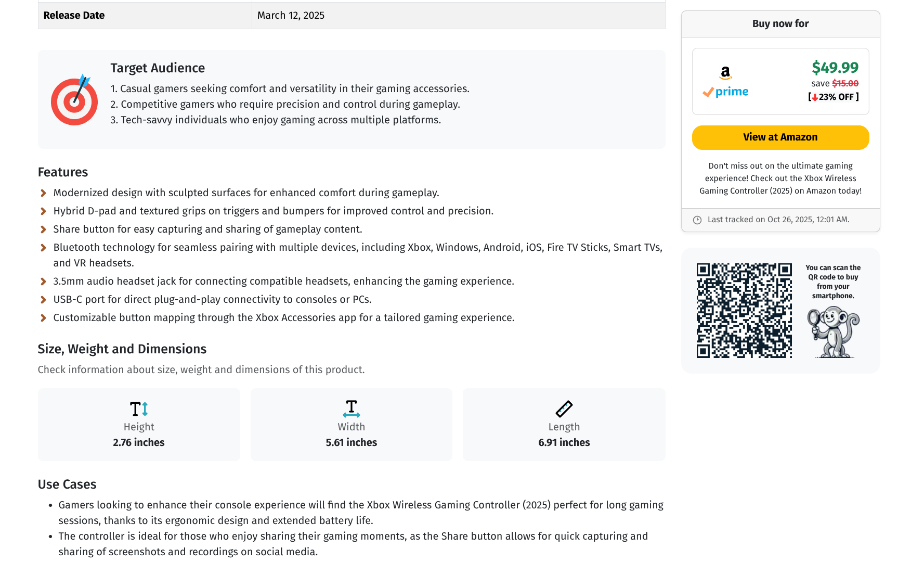Click the 'You can scan the QR code' caption
Image resolution: width=924 pixels, height=562 pixels.
833,282
